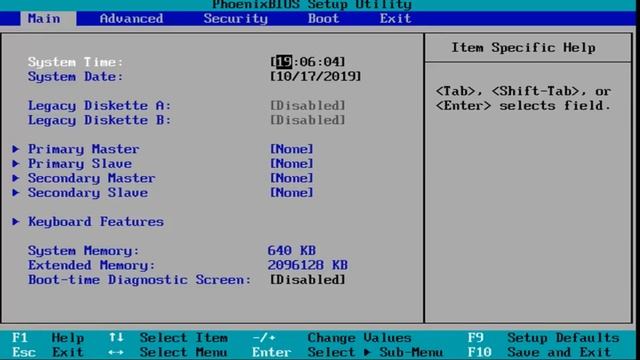
Task: Open the Exit tab
Action: click(x=395, y=19)
